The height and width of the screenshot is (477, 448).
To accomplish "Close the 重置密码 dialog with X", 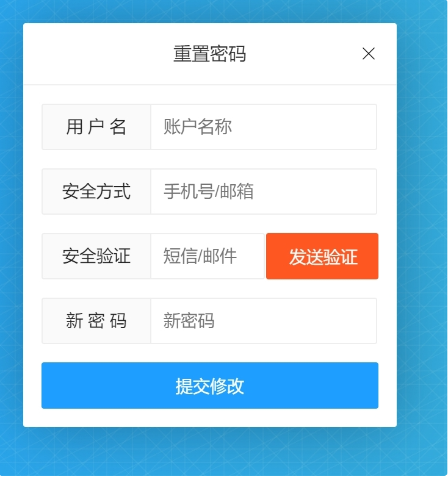I will pos(369,54).
